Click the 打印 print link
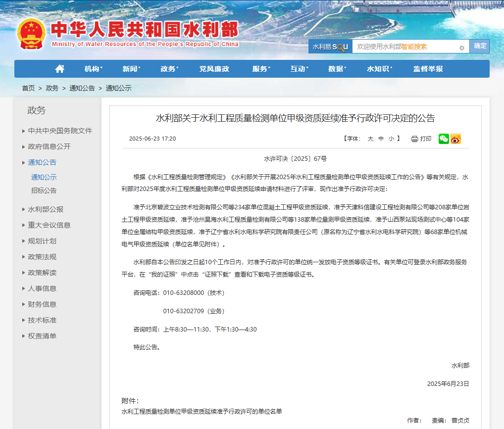 click(426, 139)
